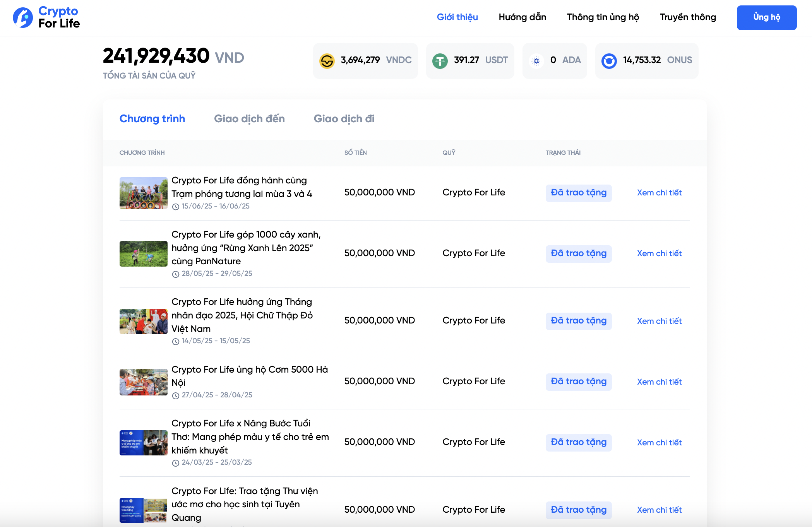Click the title 'Crypto For Life ủng hộ Cơm 5000 Hà Nội'
812x527 pixels.
250,376
